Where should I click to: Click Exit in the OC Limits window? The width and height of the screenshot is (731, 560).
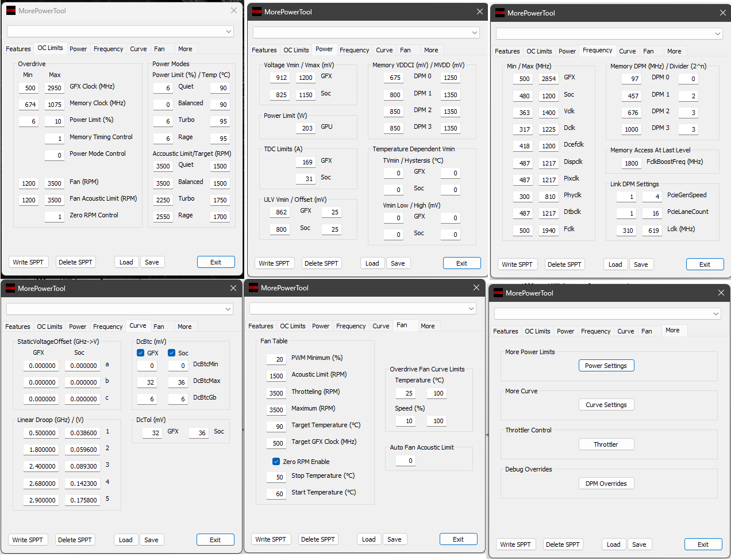point(216,262)
